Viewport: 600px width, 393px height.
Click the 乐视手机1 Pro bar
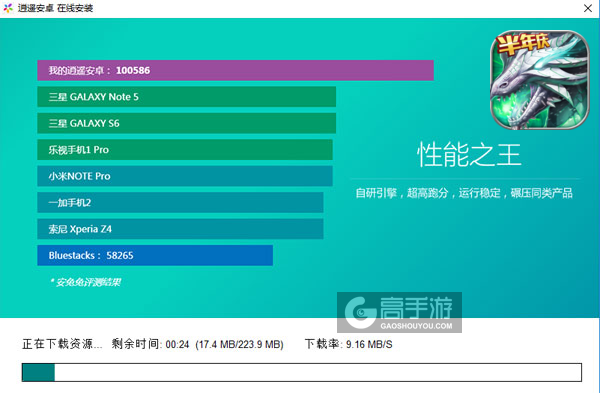click(185, 150)
